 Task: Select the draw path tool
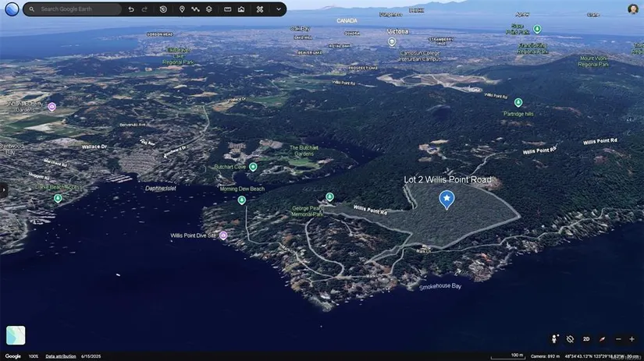pyautogui.click(x=195, y=9)
